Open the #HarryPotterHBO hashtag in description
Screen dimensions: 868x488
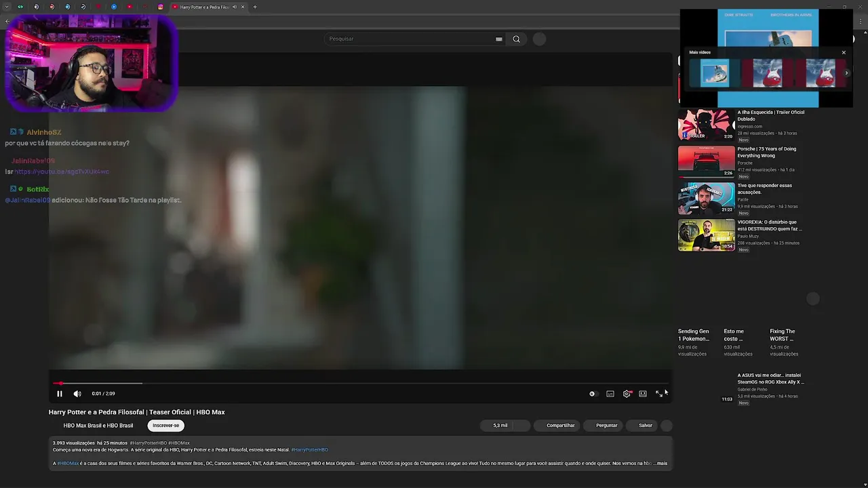pyautogui.click(x=309, y=450)
